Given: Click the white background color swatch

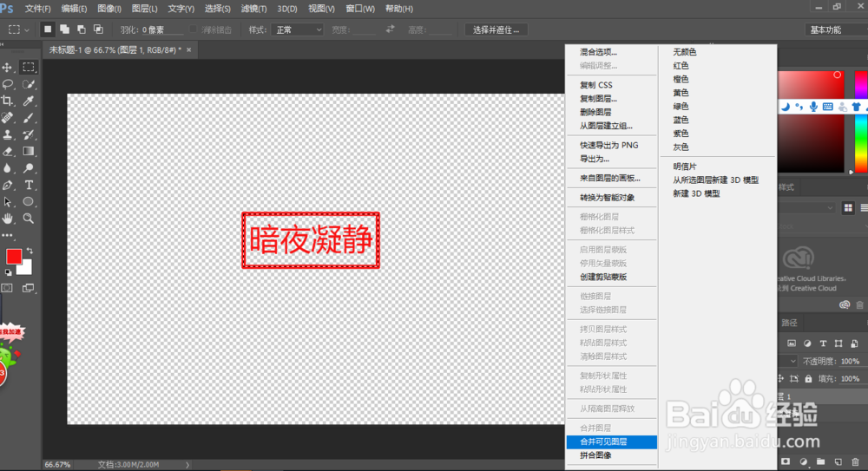Looking at the screenshot, I should [x=25, y=269].
